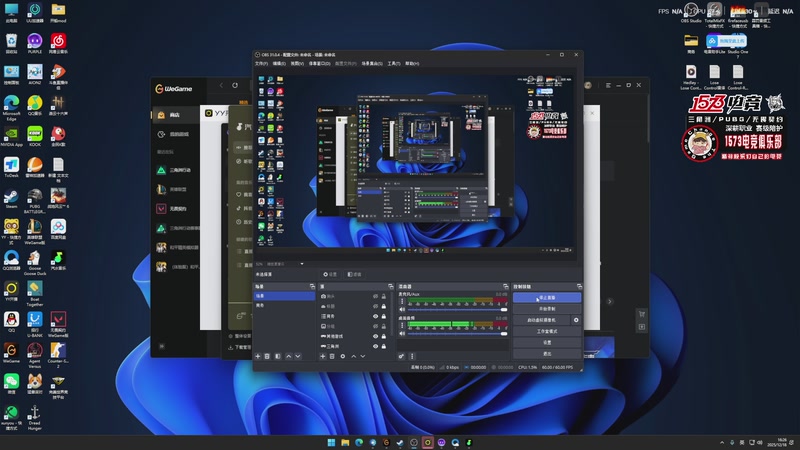This screenshot has height=450, width=800.
Task: Toggle lock on the camera source row
Action: 384,296
